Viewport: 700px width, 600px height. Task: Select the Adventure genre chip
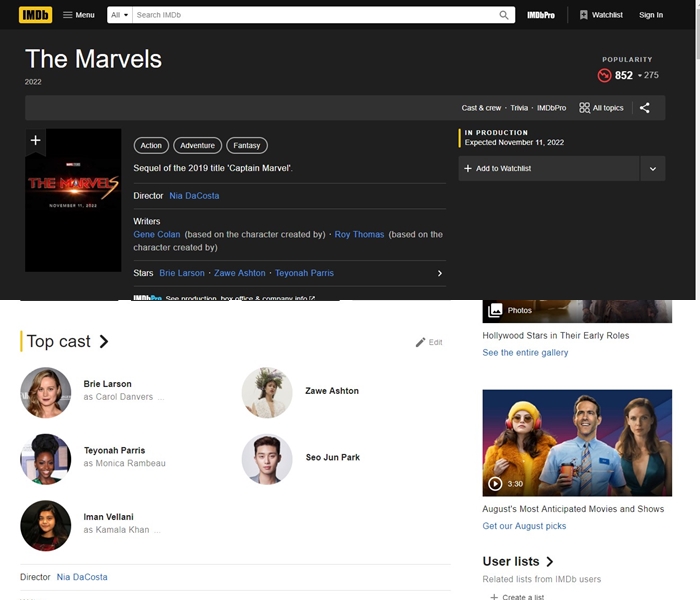[x=197, y=146]
